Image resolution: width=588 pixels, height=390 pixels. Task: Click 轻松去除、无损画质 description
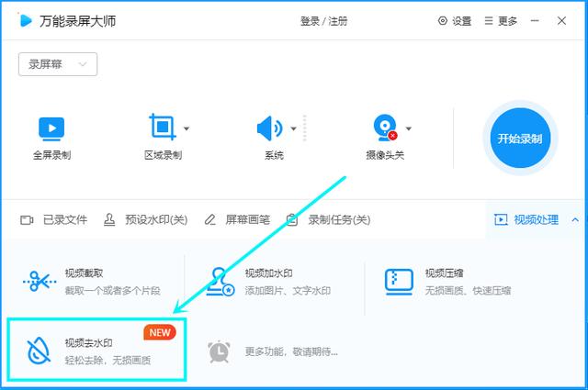pos(108,361)
